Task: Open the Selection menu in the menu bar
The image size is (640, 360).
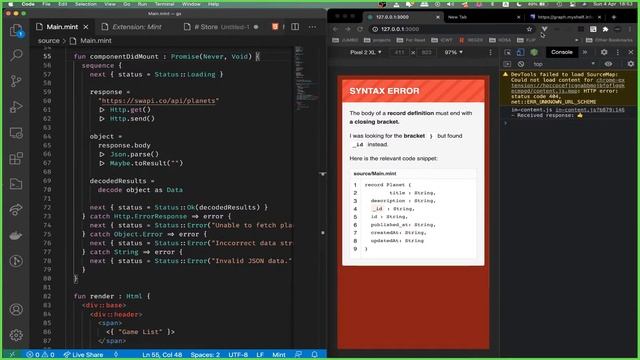Action: 86,4
